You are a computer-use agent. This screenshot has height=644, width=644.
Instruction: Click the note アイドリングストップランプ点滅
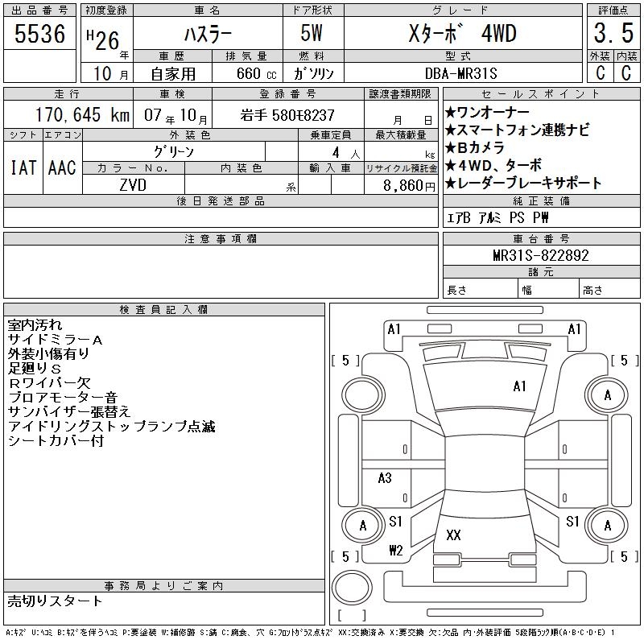[x=111, y=427]
